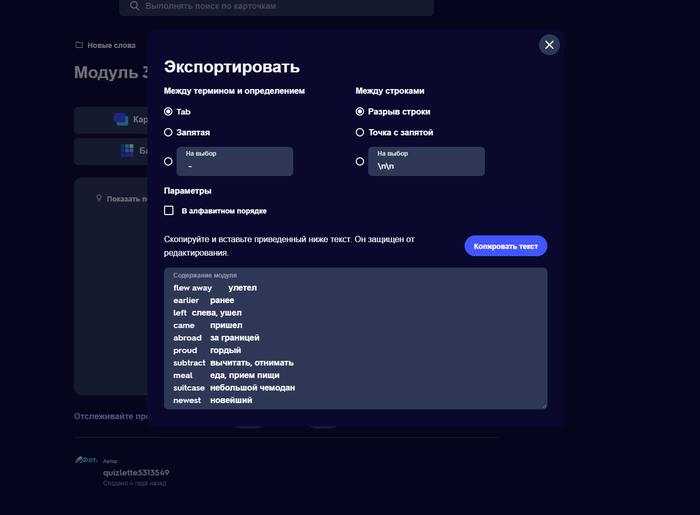Click the folder icon beside Новые слова
The height and width of the screenshot is (515, 700).
coord(79,45)
